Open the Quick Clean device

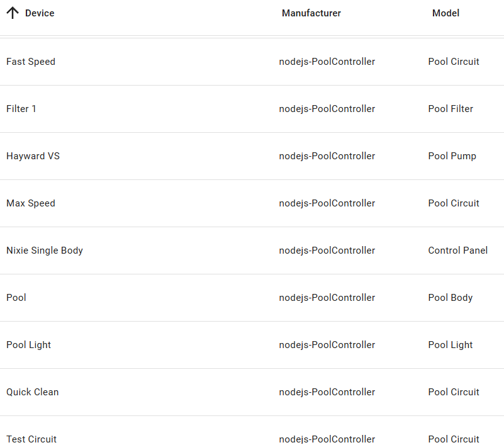coord(32,392)
